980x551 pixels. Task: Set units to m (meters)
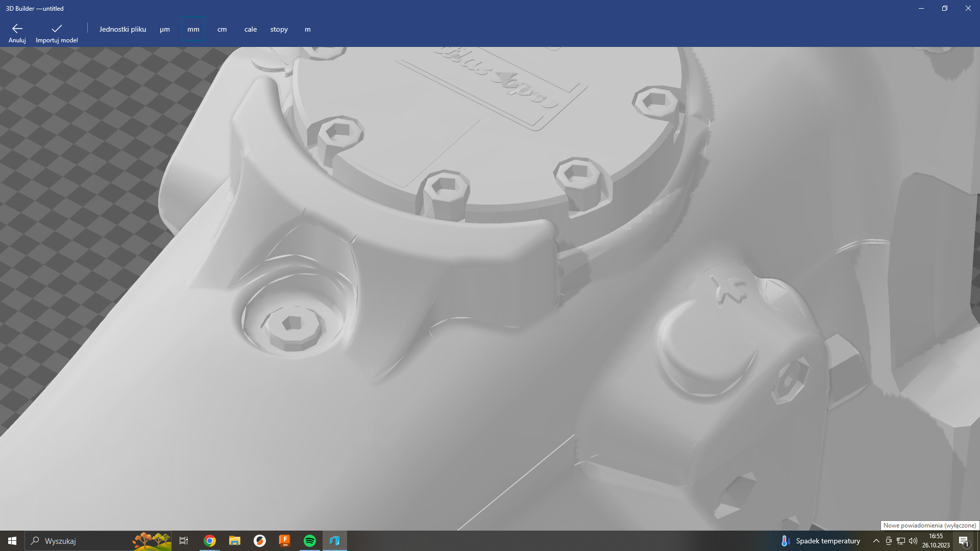pos(308,29)
